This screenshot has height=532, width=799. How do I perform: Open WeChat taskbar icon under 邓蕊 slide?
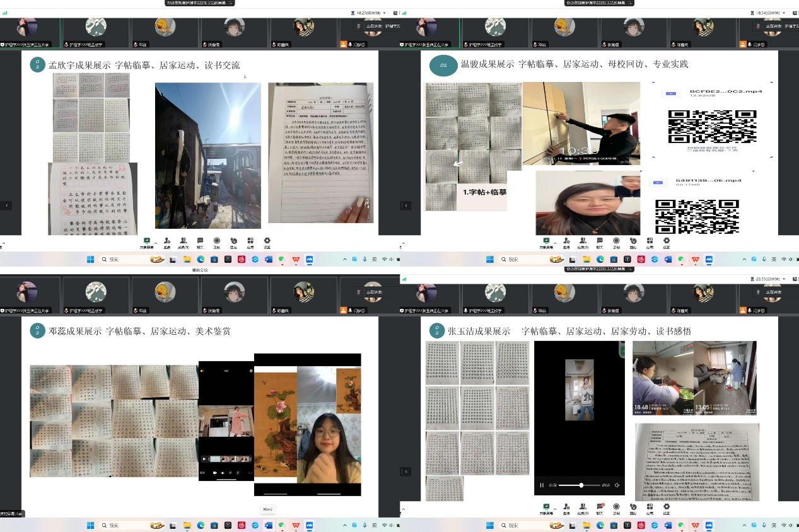282,525
